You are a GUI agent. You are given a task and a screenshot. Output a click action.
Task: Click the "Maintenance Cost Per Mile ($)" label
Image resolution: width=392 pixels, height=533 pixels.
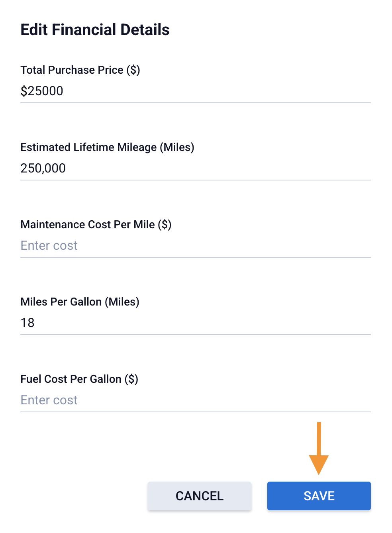[96, 225]
